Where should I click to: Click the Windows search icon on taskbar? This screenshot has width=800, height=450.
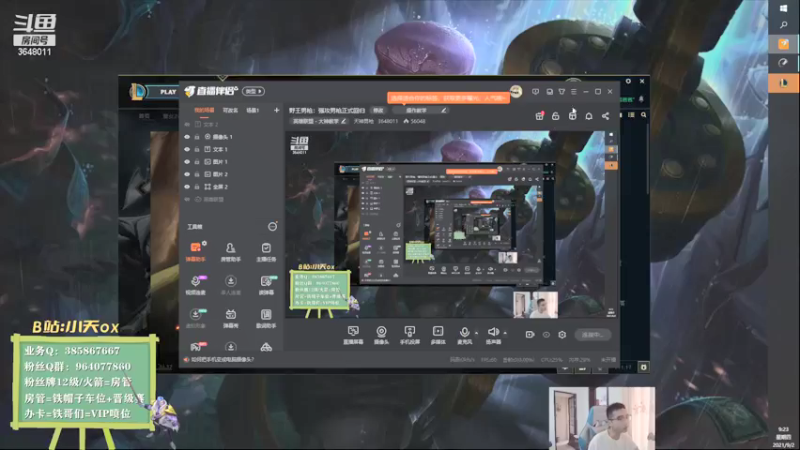point(784,25)
